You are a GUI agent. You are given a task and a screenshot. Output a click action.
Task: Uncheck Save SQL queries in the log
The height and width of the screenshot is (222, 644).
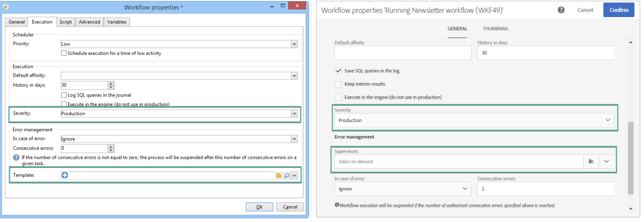click(338, 71)
